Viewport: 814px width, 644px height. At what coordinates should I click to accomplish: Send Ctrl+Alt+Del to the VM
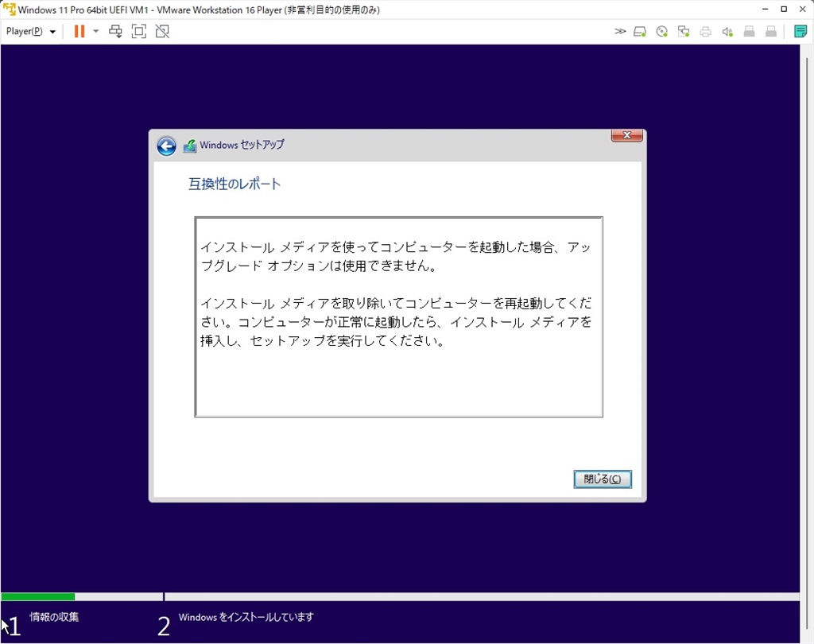click(115, 31)
